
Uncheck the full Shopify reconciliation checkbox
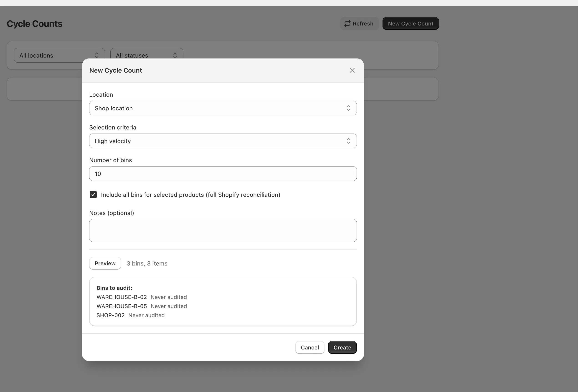coord(93,195)
